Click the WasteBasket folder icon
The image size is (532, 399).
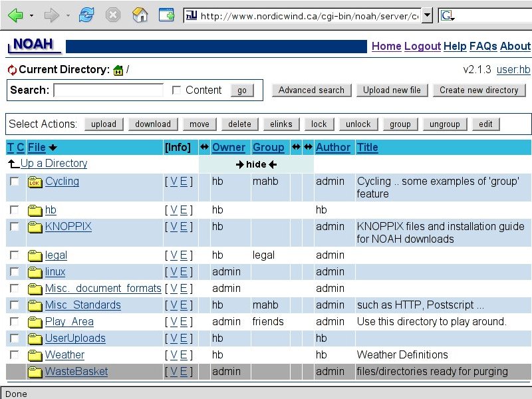(x=35, y=372)
